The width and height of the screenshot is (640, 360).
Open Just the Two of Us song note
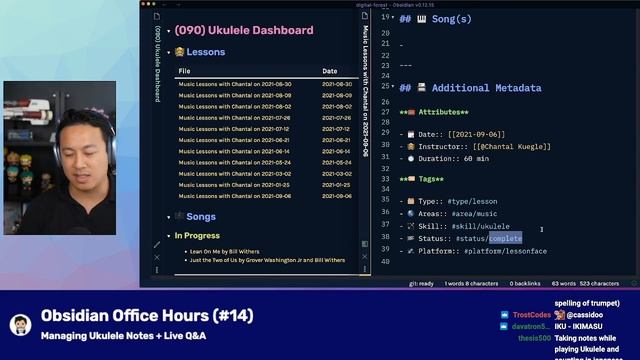click(267, 260)
